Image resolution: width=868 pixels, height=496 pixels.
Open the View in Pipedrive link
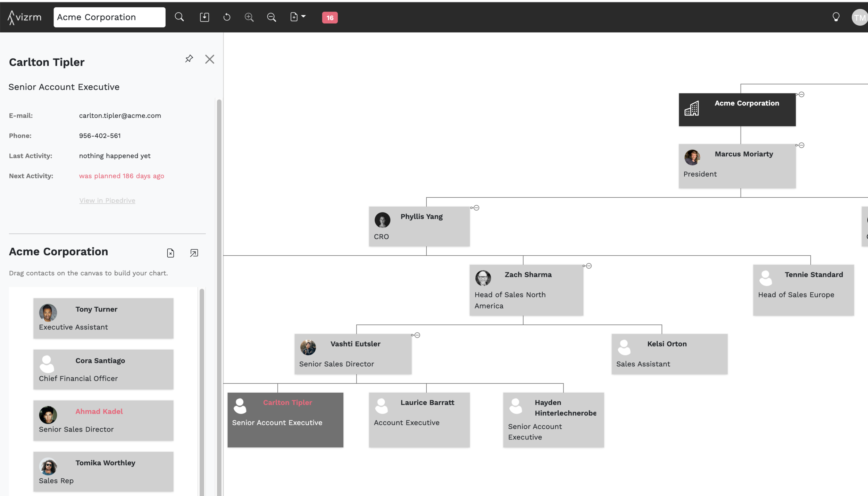107,200
